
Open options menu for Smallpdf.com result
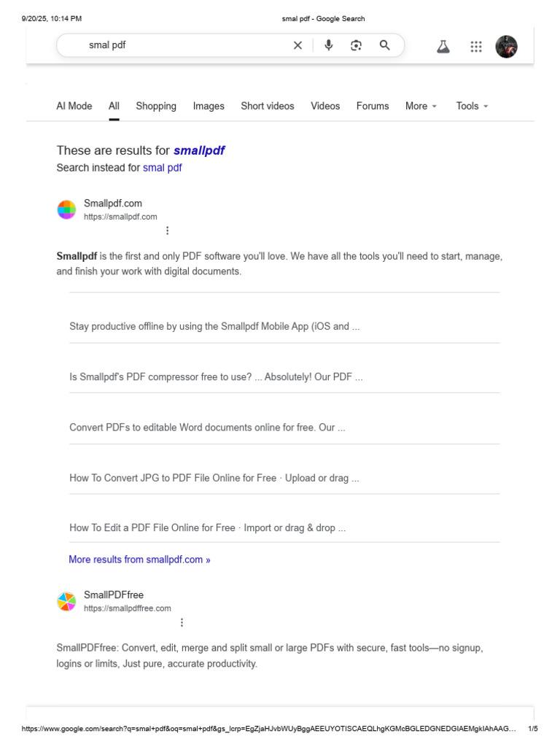pyautogui.click(x=167, y=231)
